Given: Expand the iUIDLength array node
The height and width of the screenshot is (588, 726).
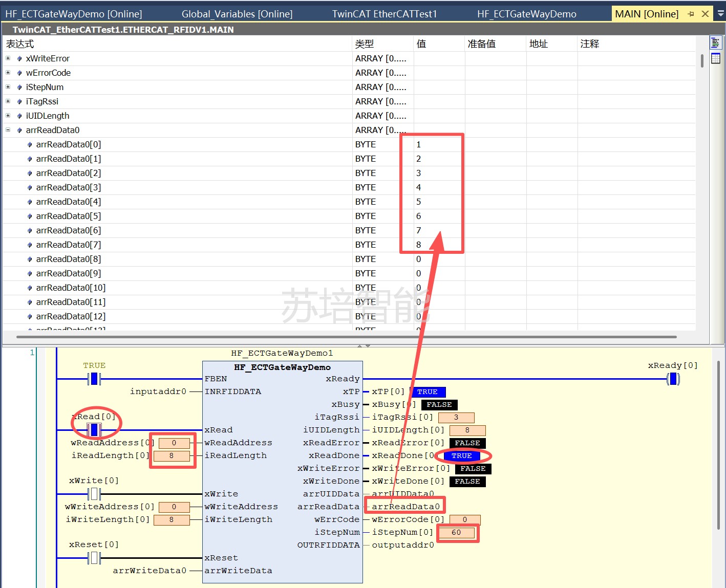Looking at the screenshot, I should pos(8,116).
